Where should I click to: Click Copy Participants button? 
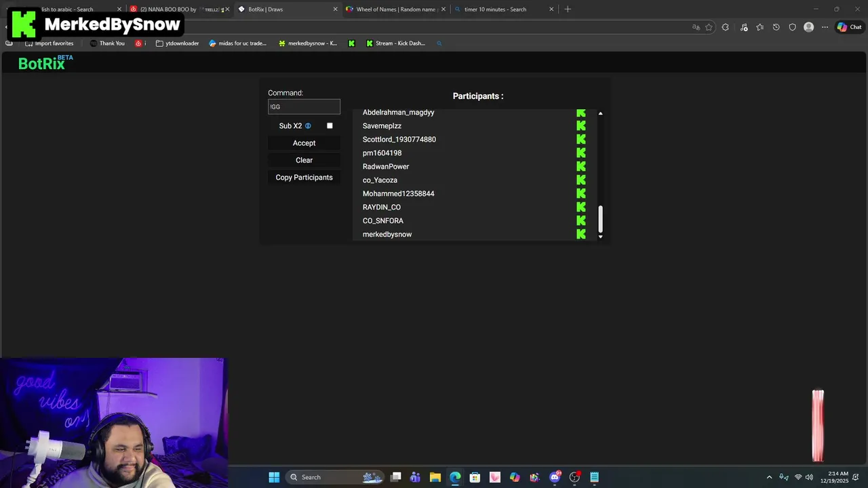(304, 178)
